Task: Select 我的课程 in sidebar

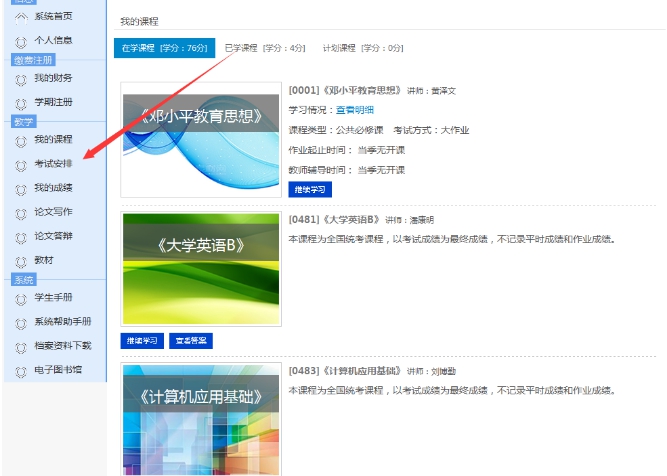Action: tap(54, 139)
